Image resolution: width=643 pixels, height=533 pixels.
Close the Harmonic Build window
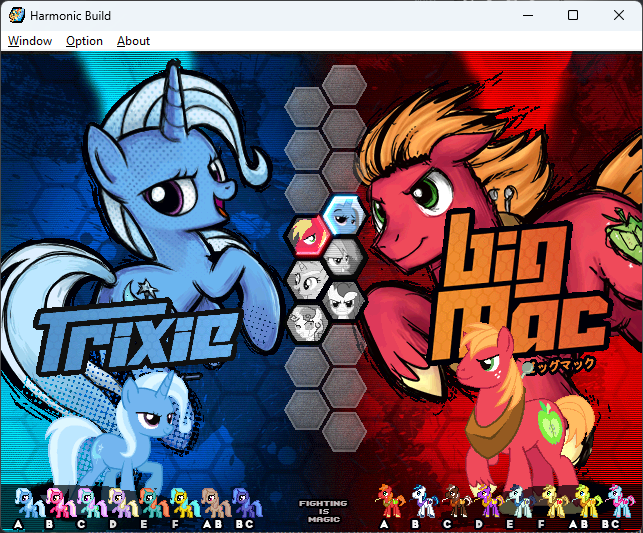pos(619,16)
